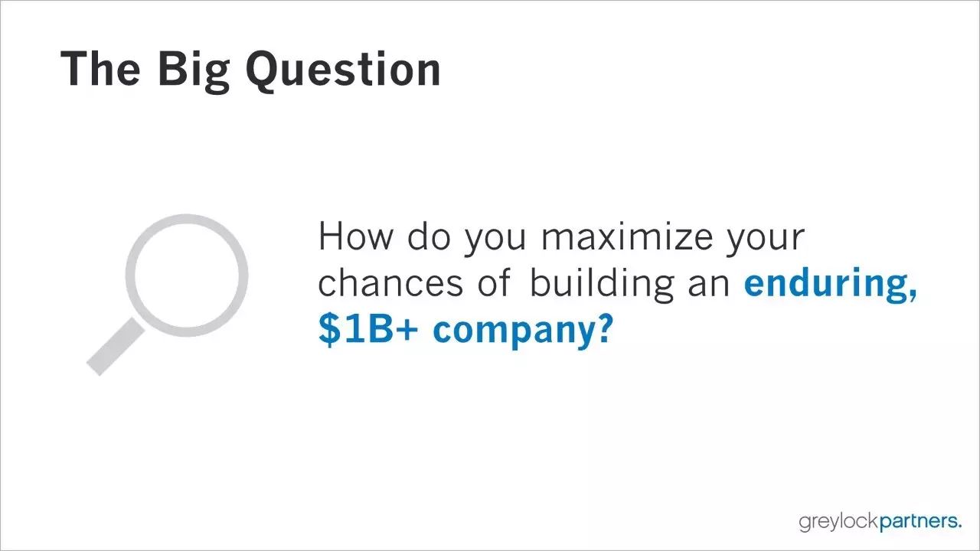Viewport: 980px width, 551px height.
Task: Click the period ending the greylock logo
Action: click(x=960, y=527)
